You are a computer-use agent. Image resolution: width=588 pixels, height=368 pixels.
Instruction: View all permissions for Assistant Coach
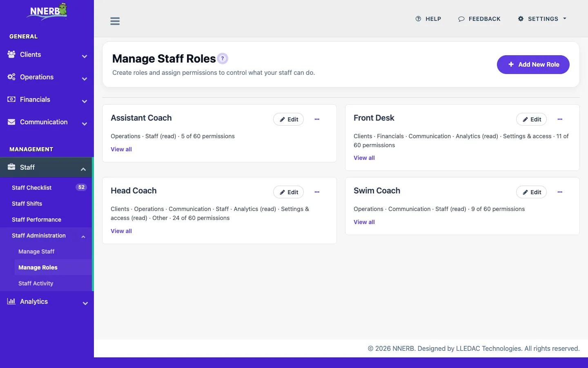click(x=121, y=149)
